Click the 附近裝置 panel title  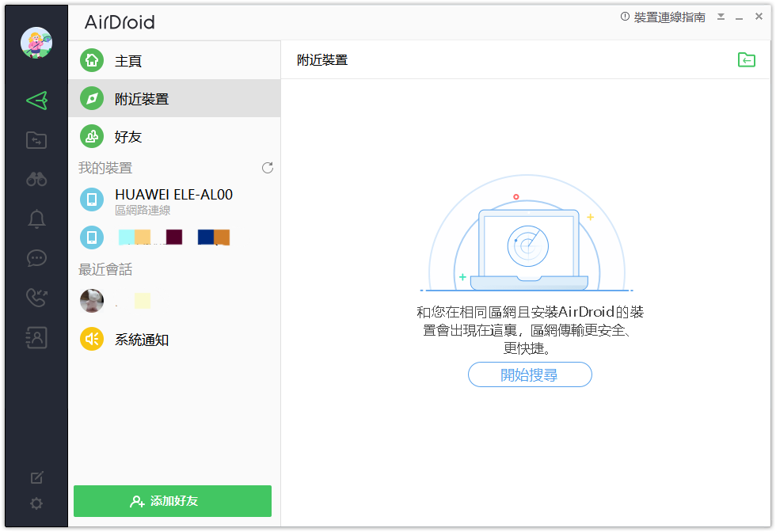click(322, 60)
